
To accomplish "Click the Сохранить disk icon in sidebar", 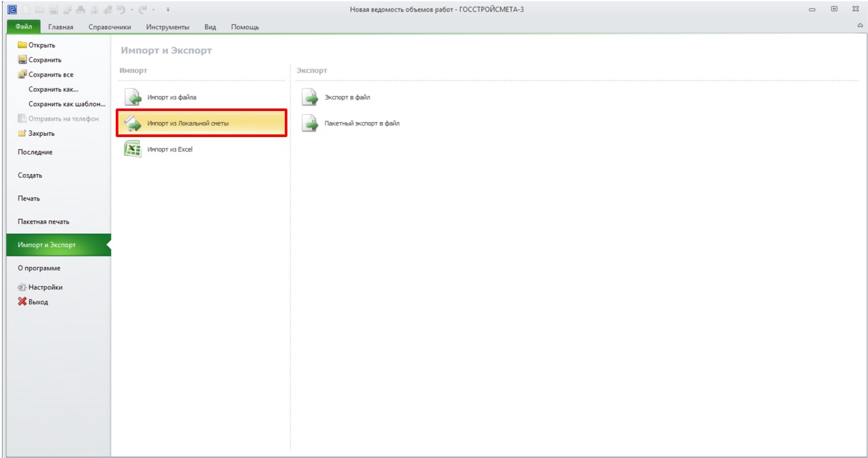I will point(22,60).
